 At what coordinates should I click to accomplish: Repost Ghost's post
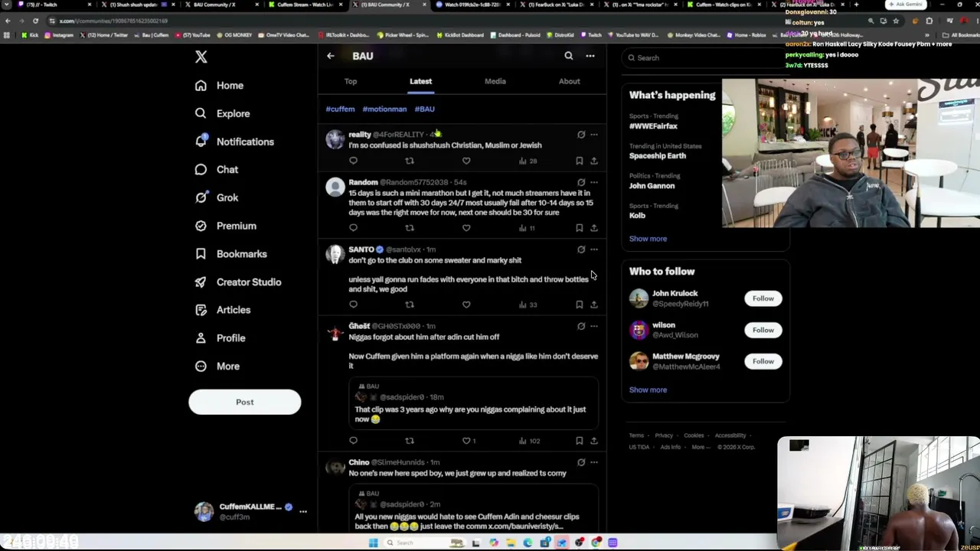pos(410,441)
